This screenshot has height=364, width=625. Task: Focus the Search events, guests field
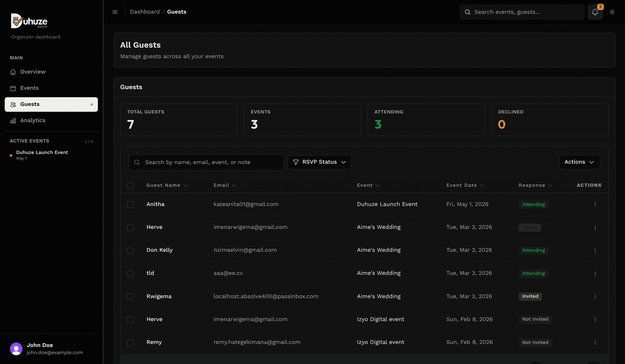pyautogui.click(x=522, y=12)
